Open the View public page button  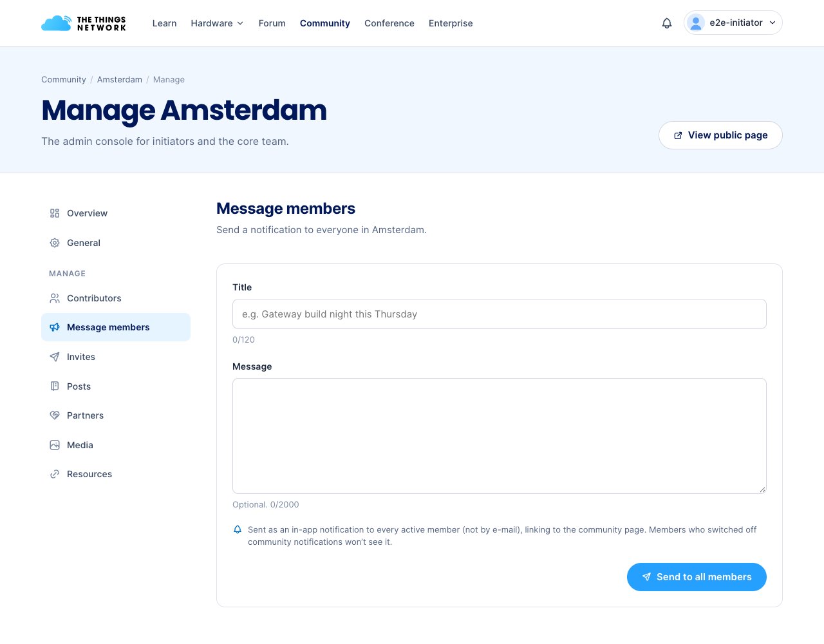point(720,135)
